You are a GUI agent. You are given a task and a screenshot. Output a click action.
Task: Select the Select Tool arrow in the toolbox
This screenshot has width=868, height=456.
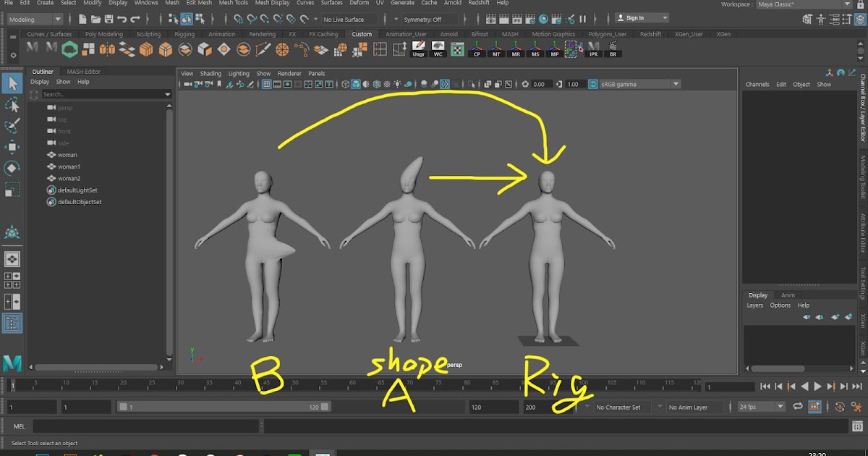tap(11, 84)
